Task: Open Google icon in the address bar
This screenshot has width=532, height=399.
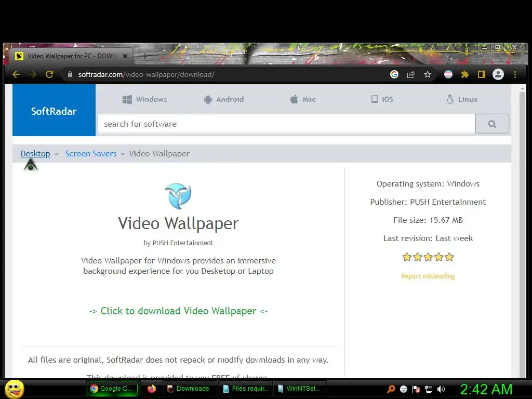Action: [394, 74]
